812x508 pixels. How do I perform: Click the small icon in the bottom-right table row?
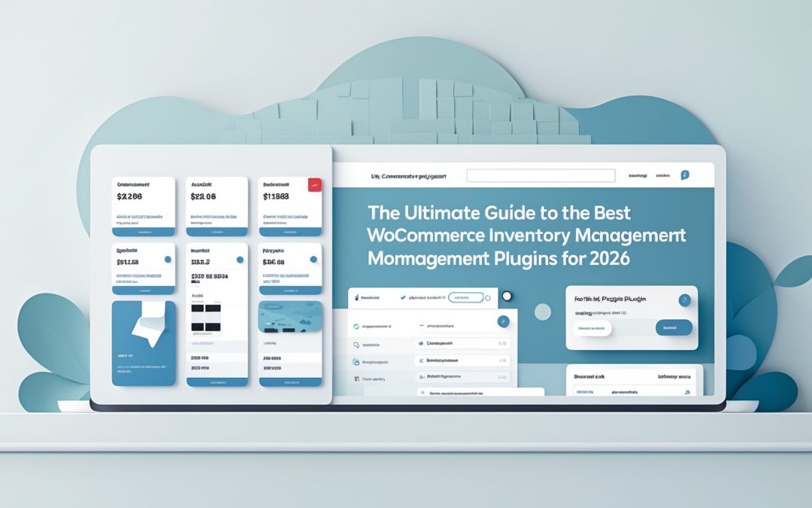point(687,392)
